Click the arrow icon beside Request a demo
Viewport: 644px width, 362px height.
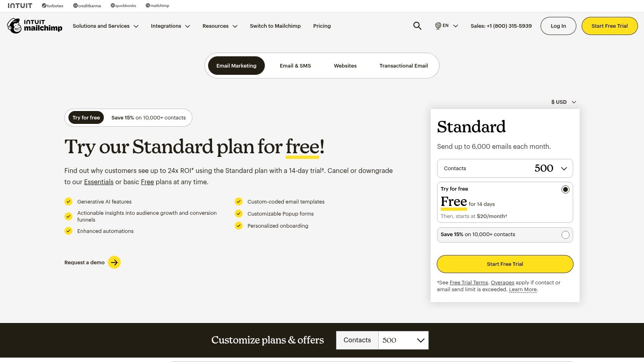114,262
